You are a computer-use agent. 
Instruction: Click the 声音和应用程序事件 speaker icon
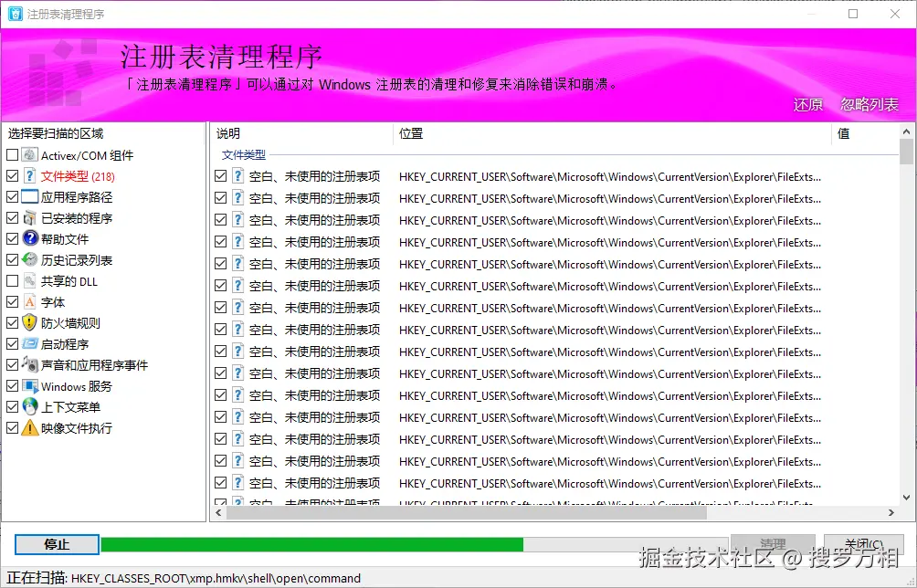click(30, 364)
